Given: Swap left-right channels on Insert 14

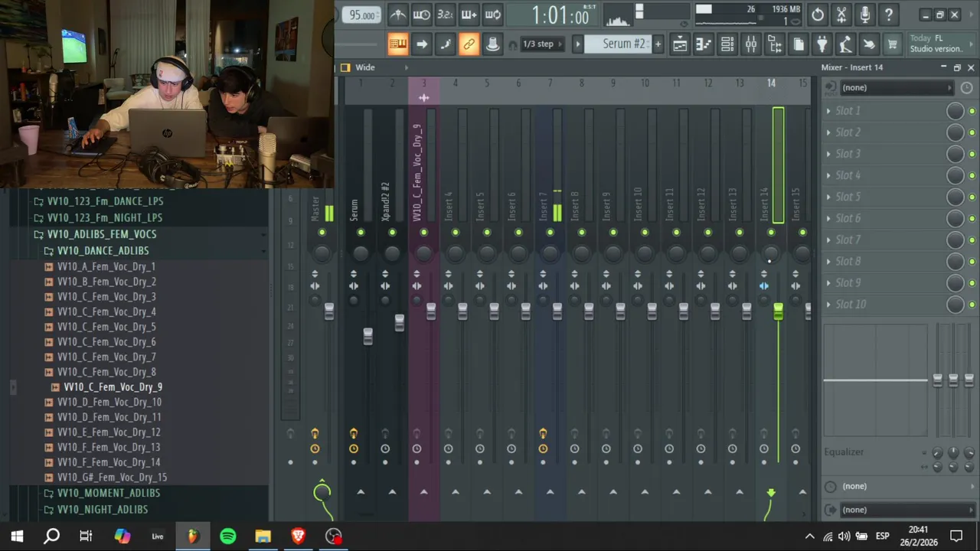Looking at the screenshot, I should pos(764,285).
